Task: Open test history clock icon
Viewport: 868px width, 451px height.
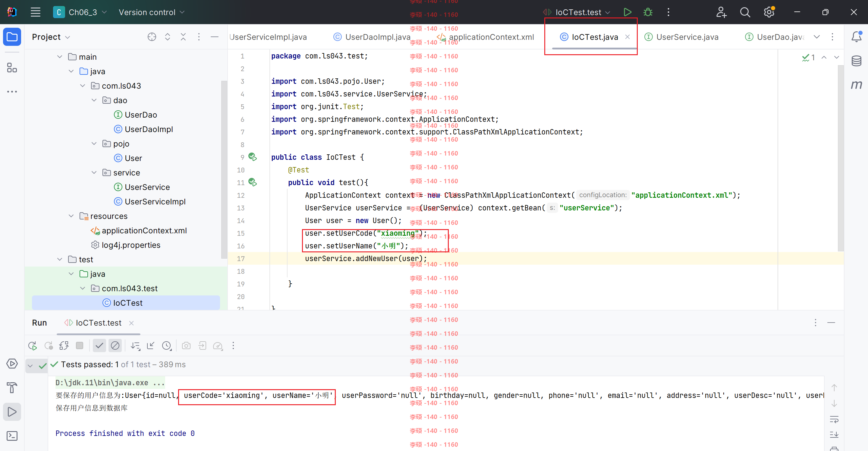Action: pos(167,345)
